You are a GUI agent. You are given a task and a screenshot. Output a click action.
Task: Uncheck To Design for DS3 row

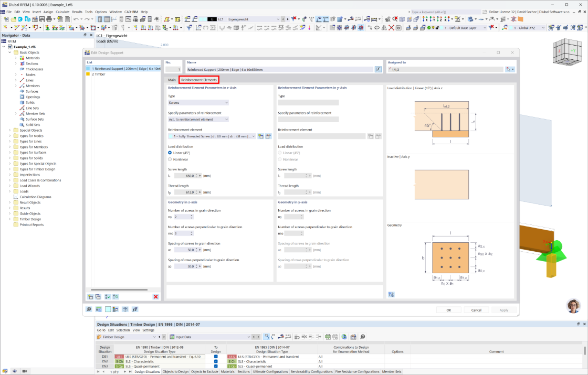pos(216,367)
